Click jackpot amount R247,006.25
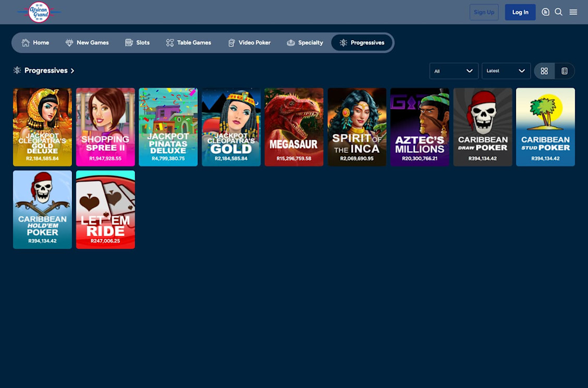This screenshot has width=588, height=388. tap(105, 241)
